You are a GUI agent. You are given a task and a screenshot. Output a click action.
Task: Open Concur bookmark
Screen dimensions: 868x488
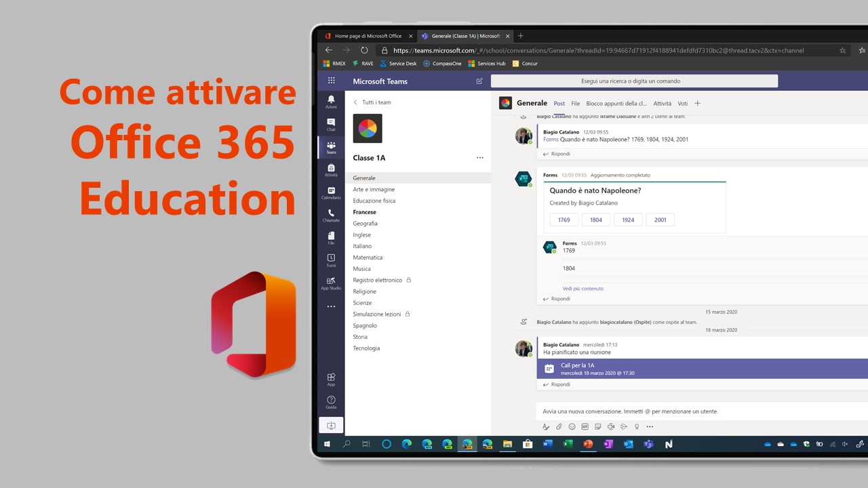(x=525, y=64)
